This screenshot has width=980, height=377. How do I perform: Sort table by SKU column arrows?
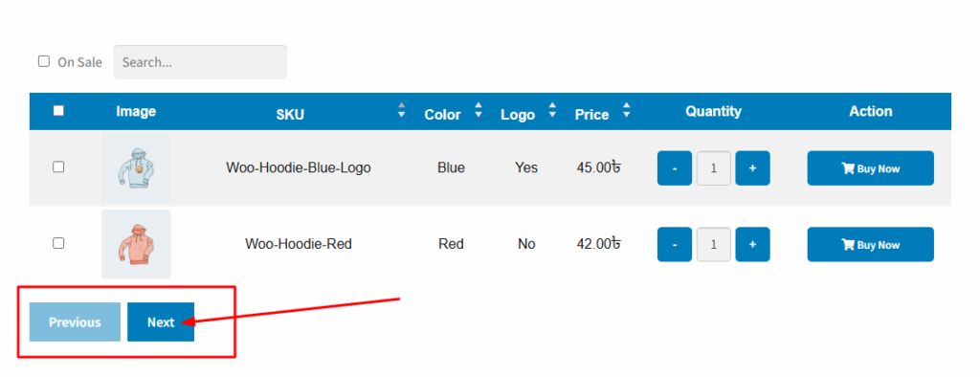pos(402,111)
